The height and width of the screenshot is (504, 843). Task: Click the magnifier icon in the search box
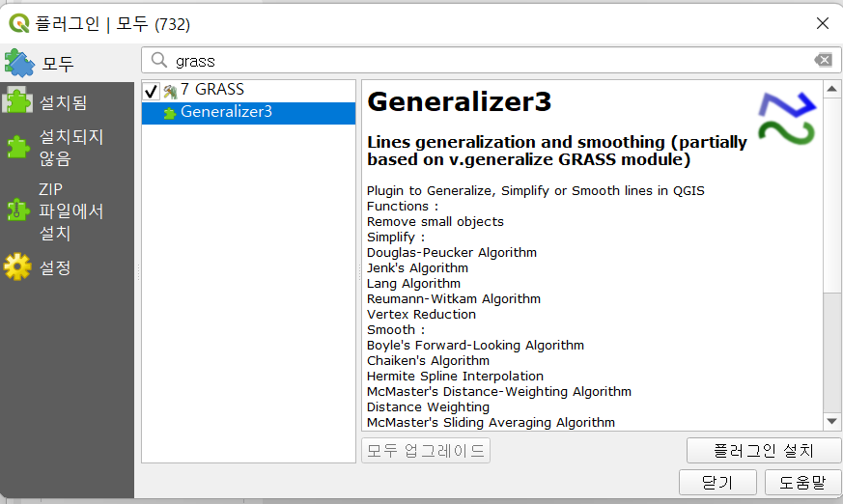(159, 60)
